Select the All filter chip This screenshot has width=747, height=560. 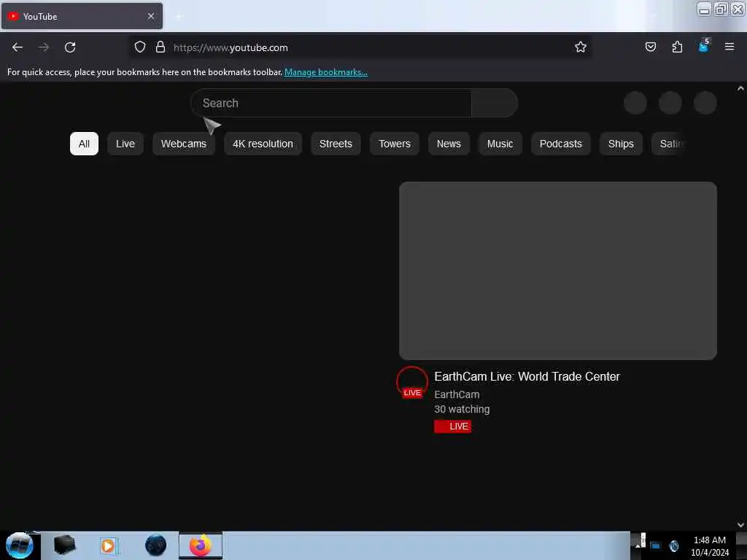(x=84, y=144)
